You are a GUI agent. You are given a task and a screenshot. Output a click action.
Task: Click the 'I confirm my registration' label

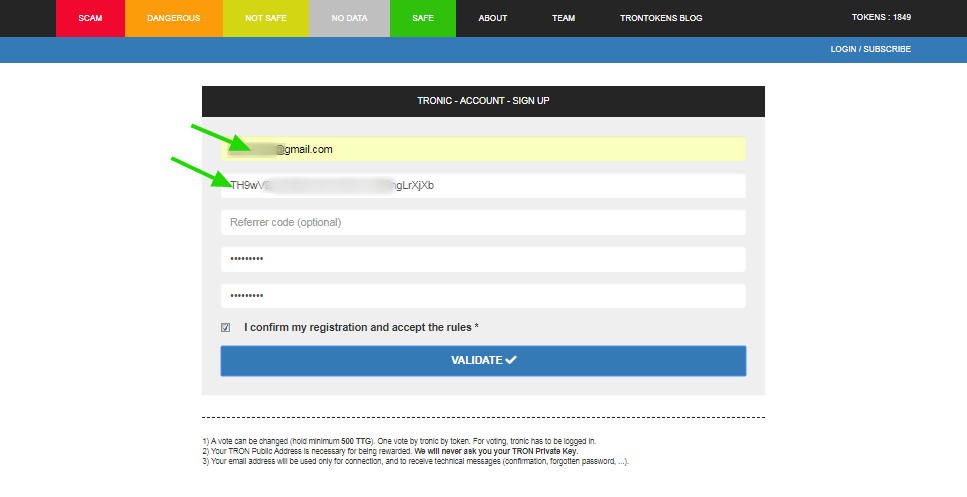tap(361, 327)
